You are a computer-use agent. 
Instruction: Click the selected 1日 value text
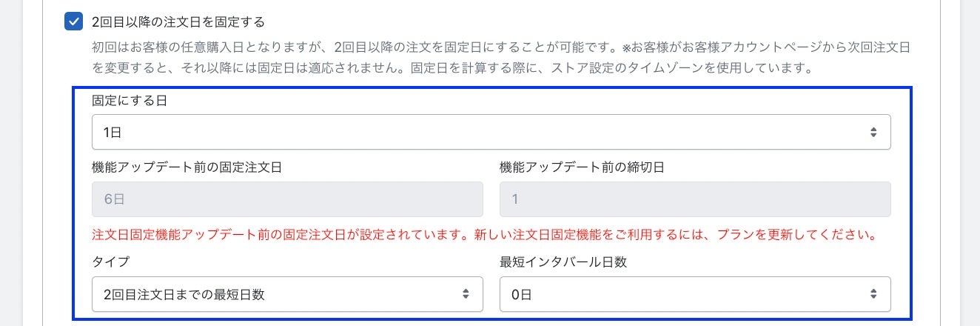click(113, 133)
